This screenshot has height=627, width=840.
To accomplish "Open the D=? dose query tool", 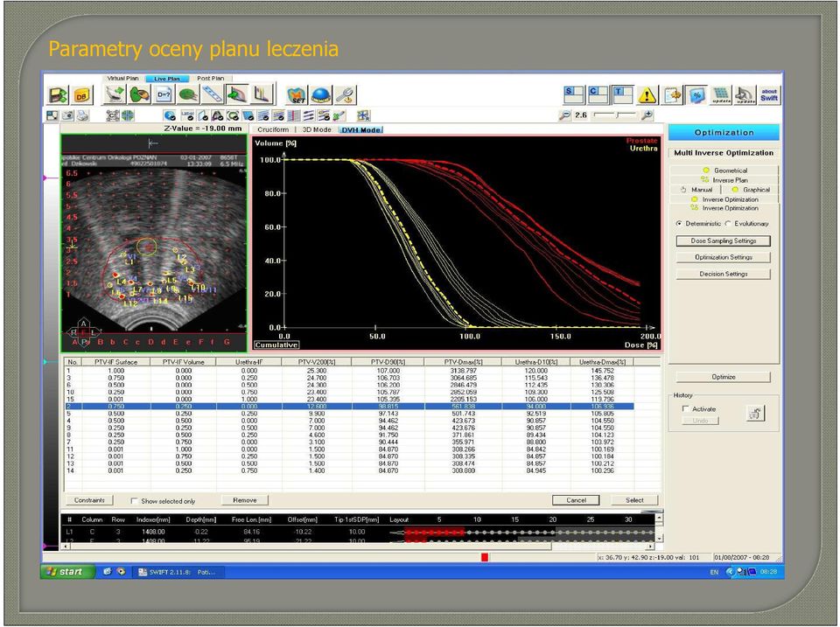I will pyautogui.click(x=164, y=94).
